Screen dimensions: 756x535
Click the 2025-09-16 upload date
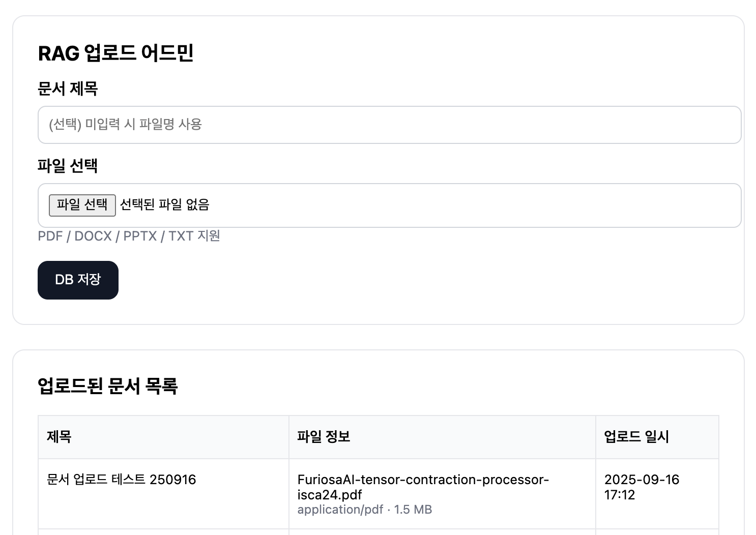[x=642, y=480]
